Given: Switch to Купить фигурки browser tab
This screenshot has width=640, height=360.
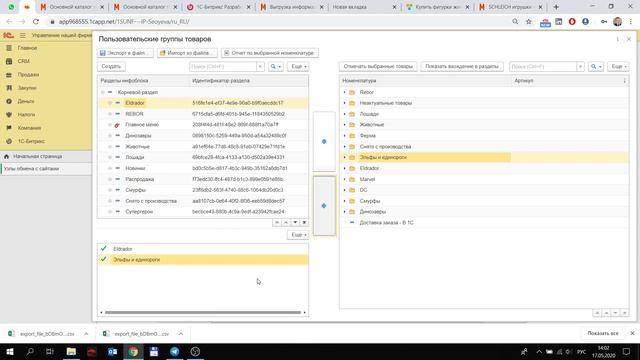Looking at the screenshot, I should (x=438, y=7).
